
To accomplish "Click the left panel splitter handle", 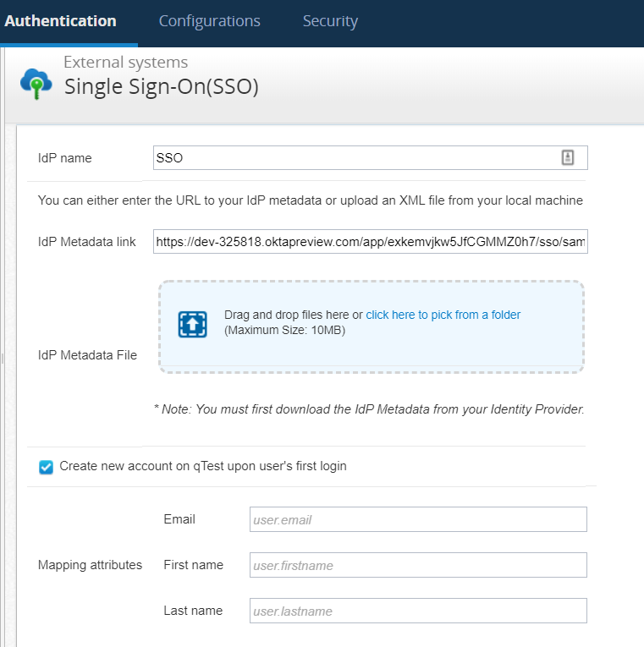I will (3, 359).
